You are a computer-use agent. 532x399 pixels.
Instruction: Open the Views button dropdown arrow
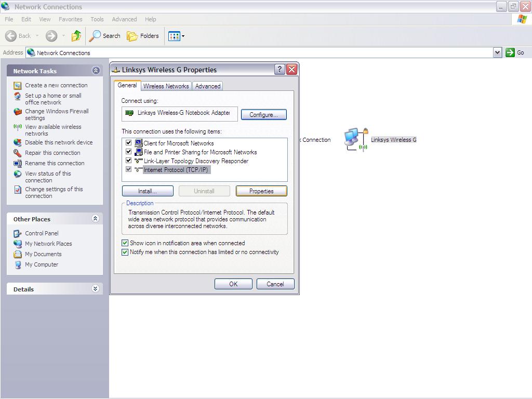pyautogui.click(x=183, y=36)
